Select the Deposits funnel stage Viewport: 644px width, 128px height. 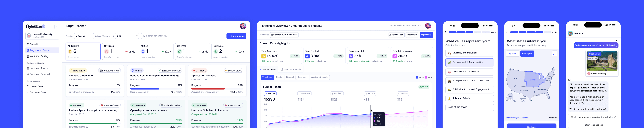click(x=370, y=94)
